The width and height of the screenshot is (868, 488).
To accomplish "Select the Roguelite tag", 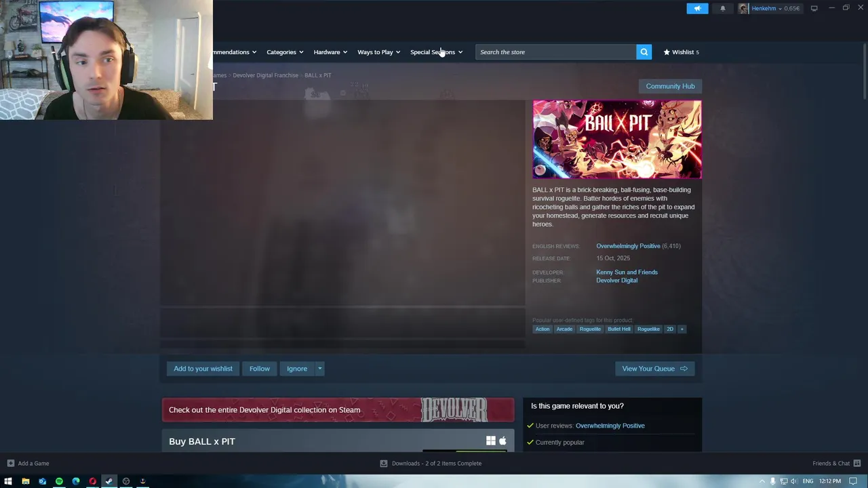I will [590, 329].
